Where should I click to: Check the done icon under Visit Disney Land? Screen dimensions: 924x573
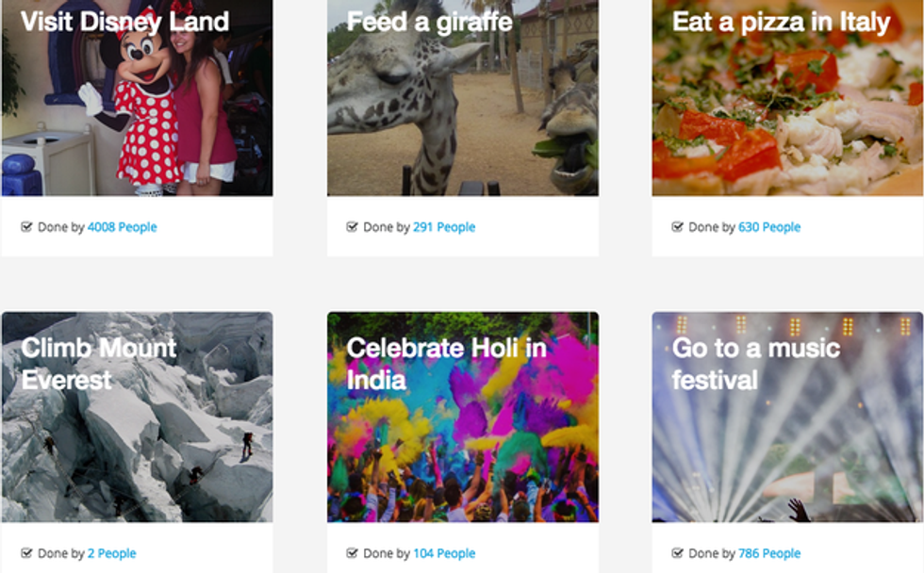[x=26, y=227]
